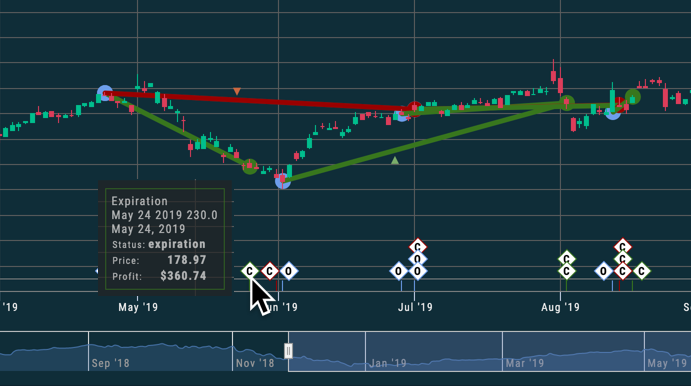
Task: Click the 'Mar '19' navigator label
Action: coord(525,363)
